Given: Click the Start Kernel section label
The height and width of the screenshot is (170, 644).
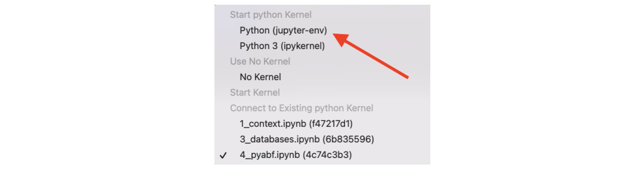Looking at the screenshot, I should 255,93.
